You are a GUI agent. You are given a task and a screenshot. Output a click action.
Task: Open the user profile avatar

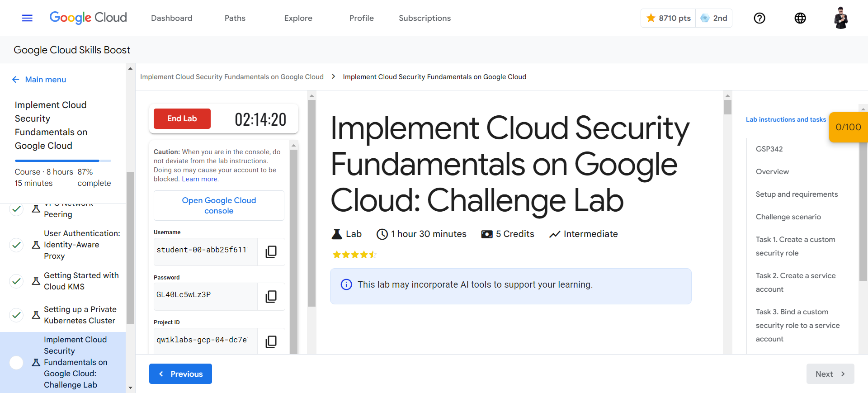(841, 18)
